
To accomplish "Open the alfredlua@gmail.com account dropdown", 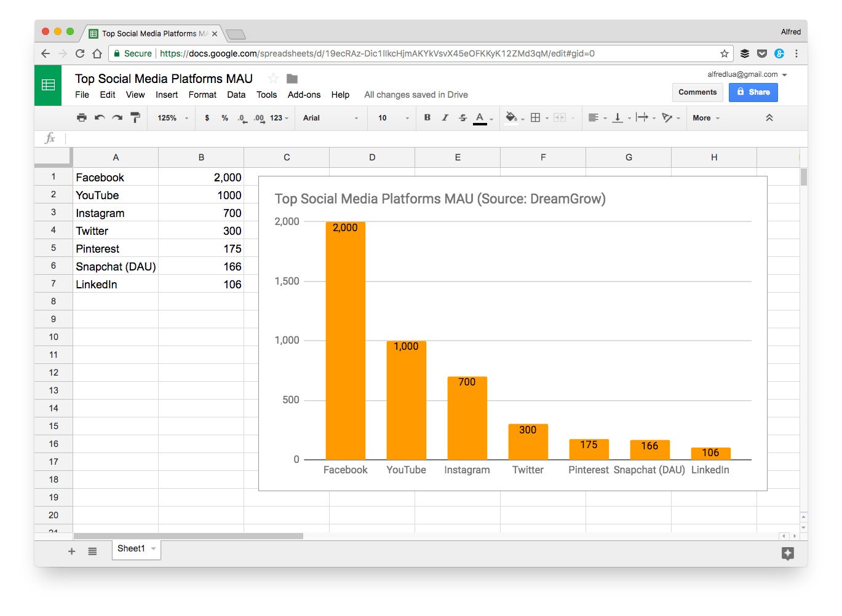I will (x=747, y=74).
